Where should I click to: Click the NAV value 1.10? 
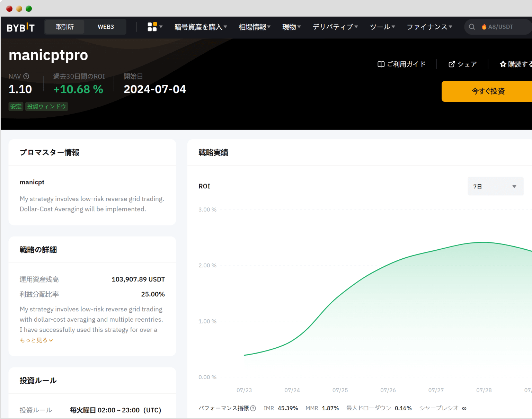click(x=20, y=89)
